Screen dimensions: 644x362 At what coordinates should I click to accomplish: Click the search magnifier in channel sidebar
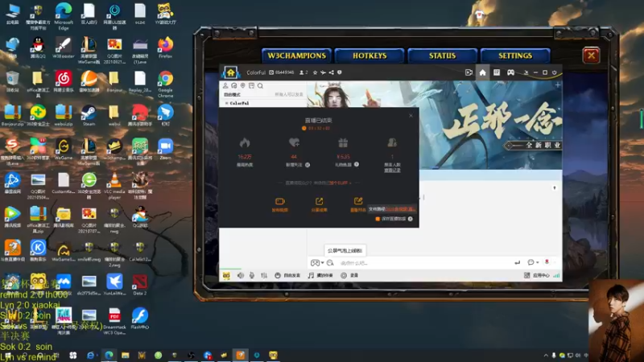(x=260, y=86)
